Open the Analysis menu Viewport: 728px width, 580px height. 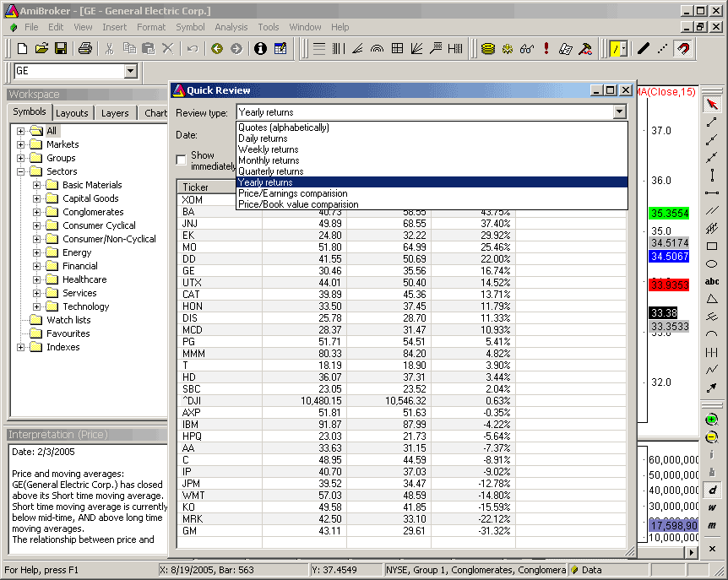point(231,27)
